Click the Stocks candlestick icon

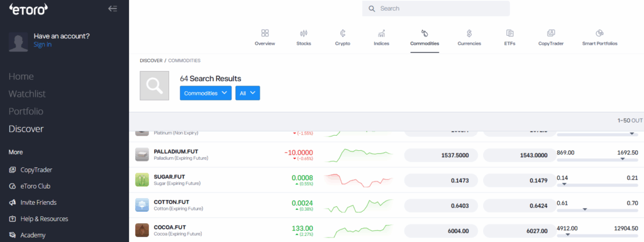coord(304,33)
